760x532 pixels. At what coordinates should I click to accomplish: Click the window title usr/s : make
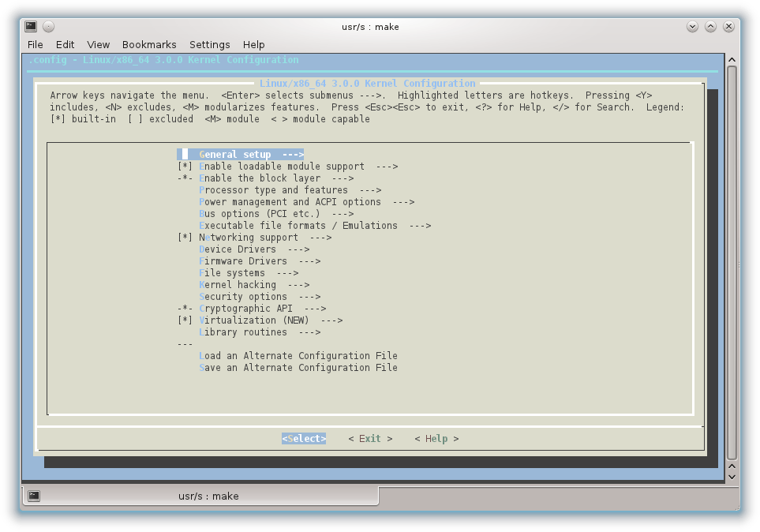pos(370,27)
